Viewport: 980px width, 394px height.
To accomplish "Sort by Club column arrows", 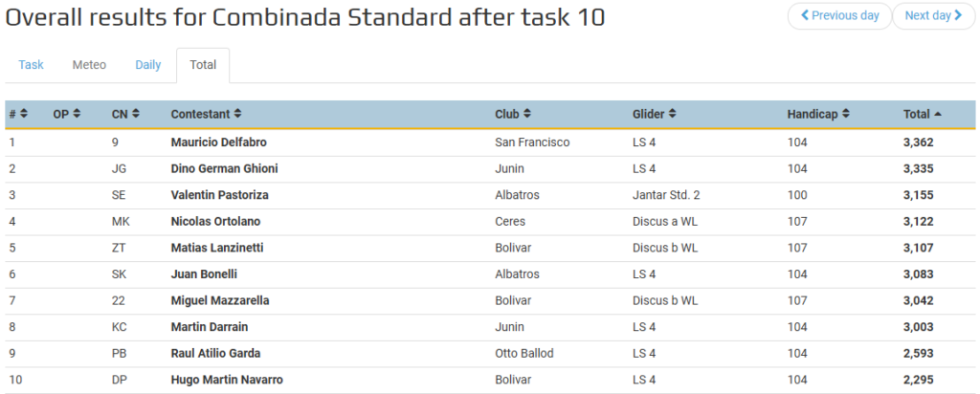I will tap(527, 114).
